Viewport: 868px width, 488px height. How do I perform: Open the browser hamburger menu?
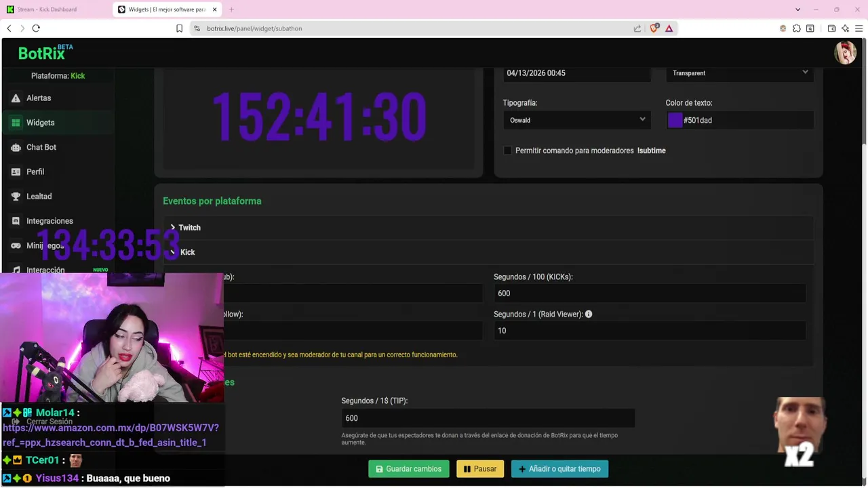[859, 28]
